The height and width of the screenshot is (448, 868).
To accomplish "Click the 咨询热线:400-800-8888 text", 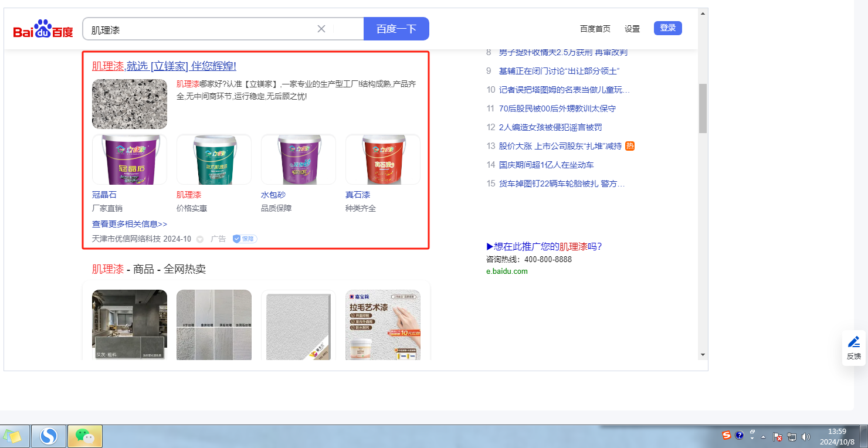I will (x=529, y=259).
